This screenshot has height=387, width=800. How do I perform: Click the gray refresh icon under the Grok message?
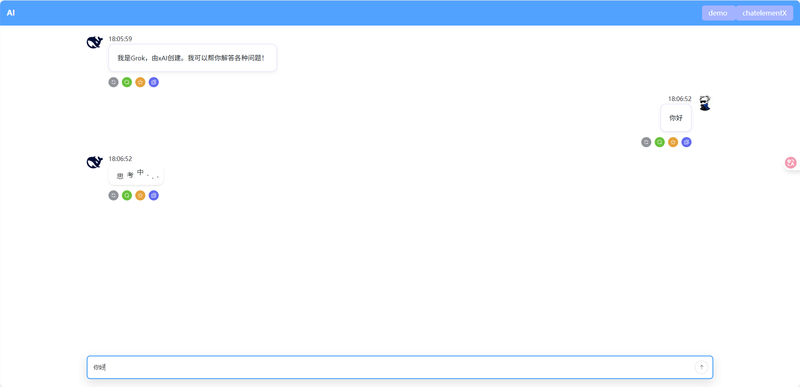pos(113,82)
